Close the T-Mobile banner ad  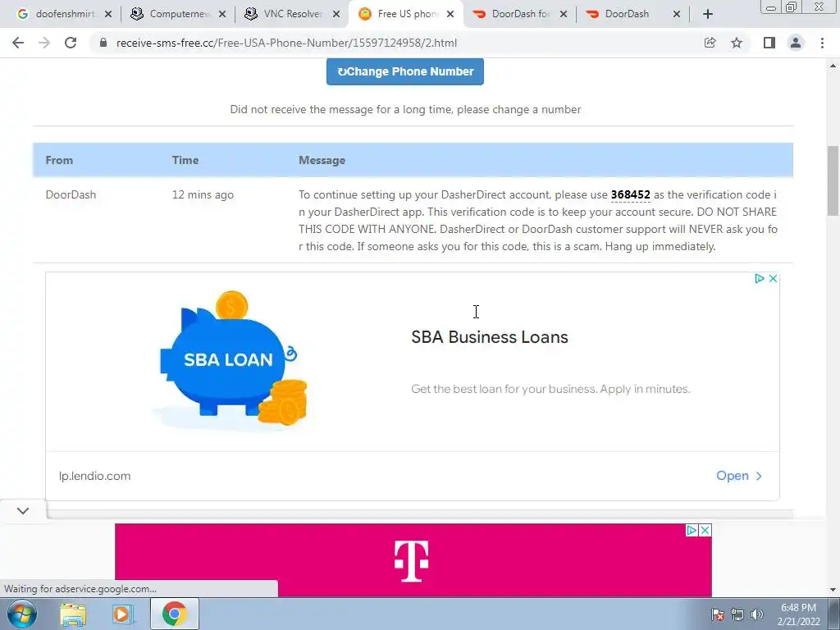[705, 531]
